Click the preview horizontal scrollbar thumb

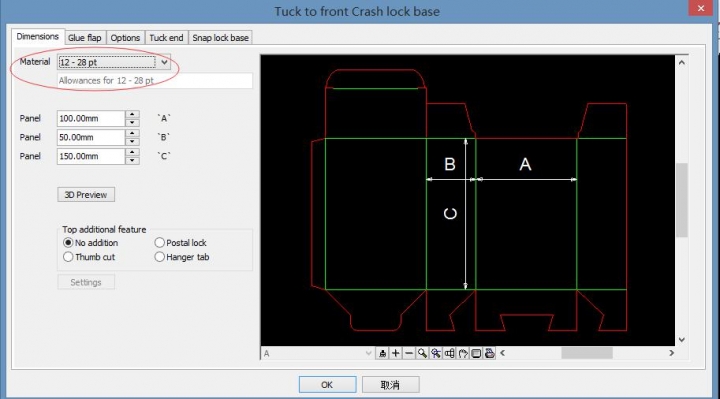[586, 353]
